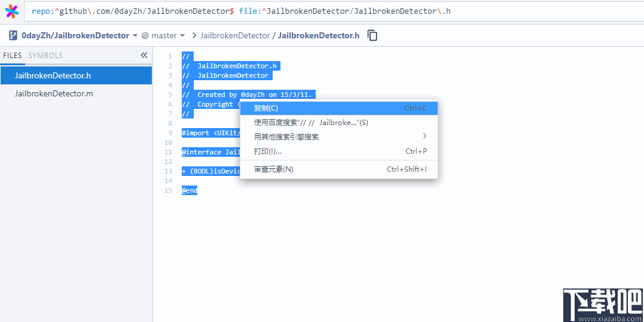Screen dimensions: 644x322
Task: Select 复制(C) from the context menu
Action: point(339,108)
